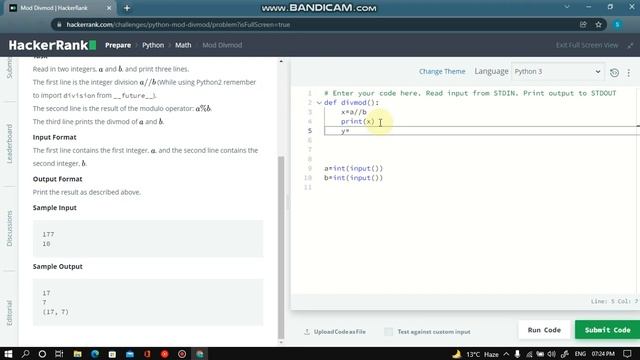Click the print(x) code line

[358, 121]
